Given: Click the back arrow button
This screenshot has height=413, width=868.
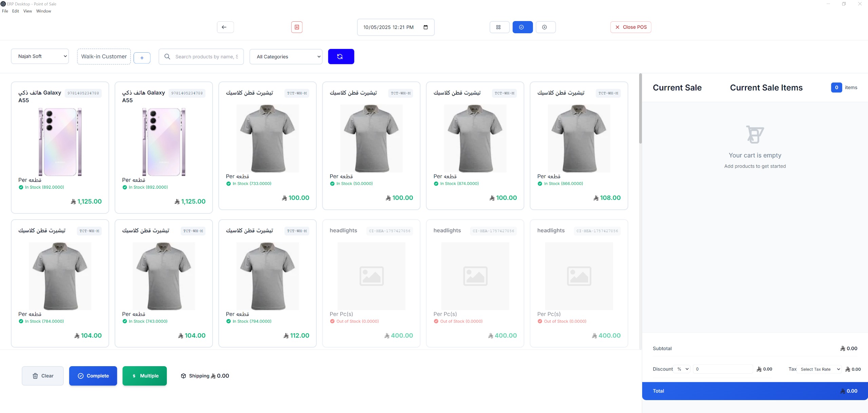Looking at the screenshot, I should coord(225,27).
